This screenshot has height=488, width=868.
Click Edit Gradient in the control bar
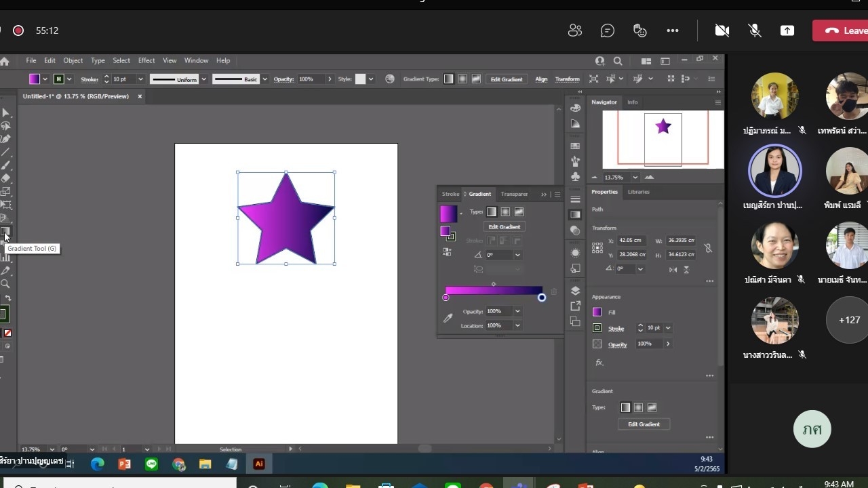tap(507, 79)
